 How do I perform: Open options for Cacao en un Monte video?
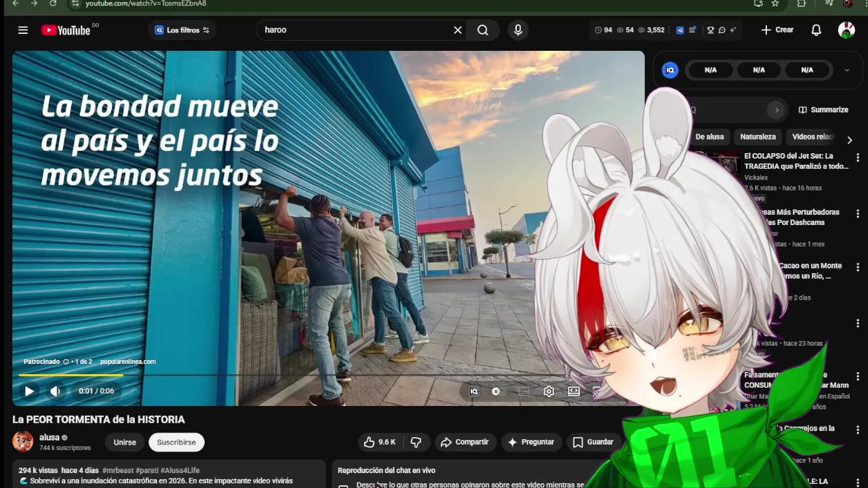[858, 267]
